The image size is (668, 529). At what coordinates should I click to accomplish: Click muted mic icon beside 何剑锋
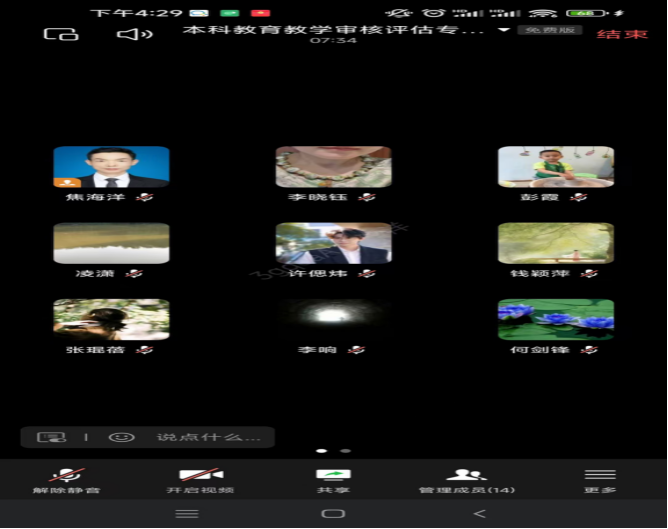589,350
